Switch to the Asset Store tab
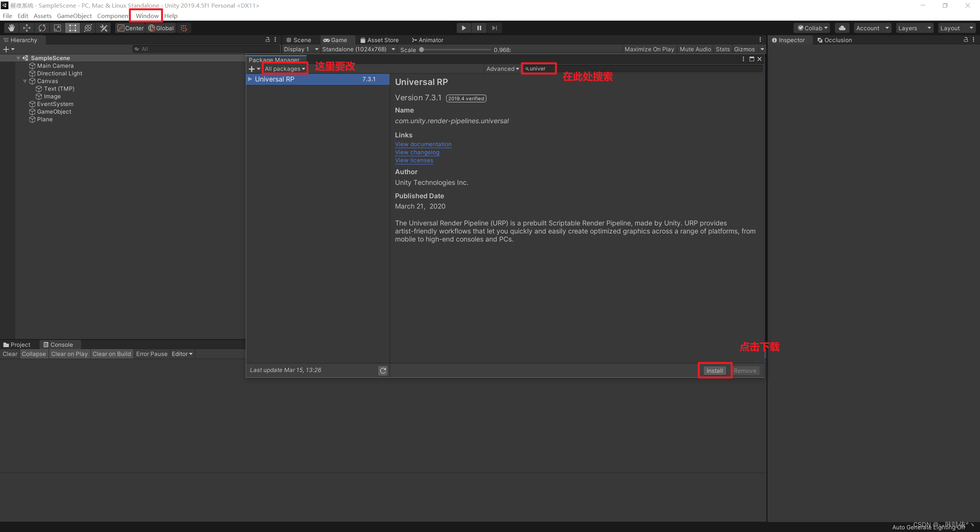The width and height of the screenshot is (980, 532). coord(379,40)
